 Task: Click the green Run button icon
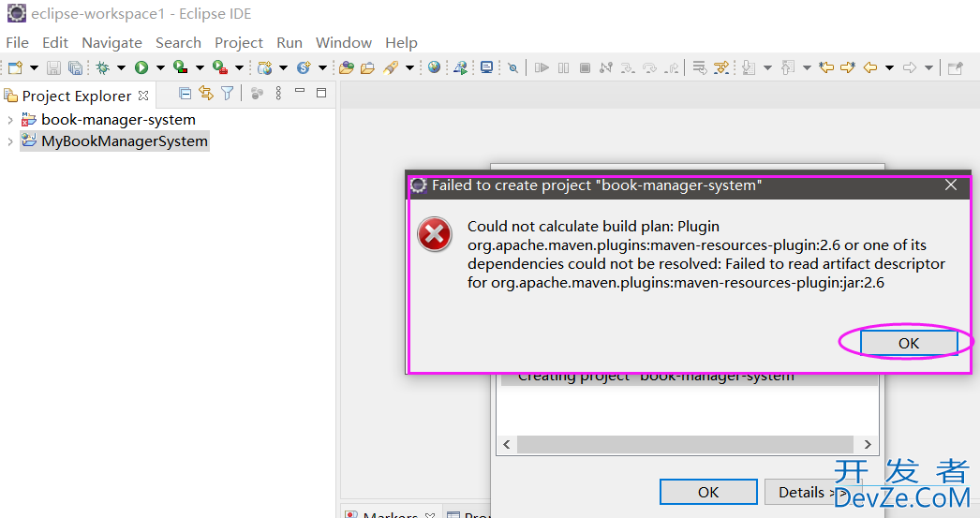pyautogui.click(x=141, y=67)
